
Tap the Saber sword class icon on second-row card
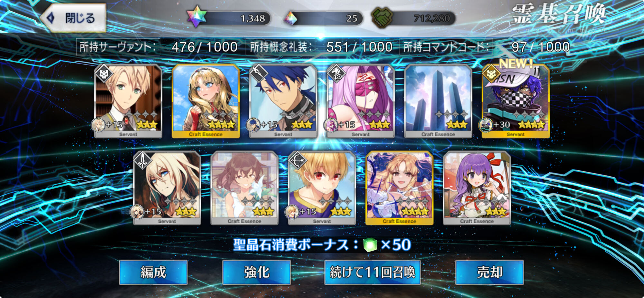click(142, 161)
